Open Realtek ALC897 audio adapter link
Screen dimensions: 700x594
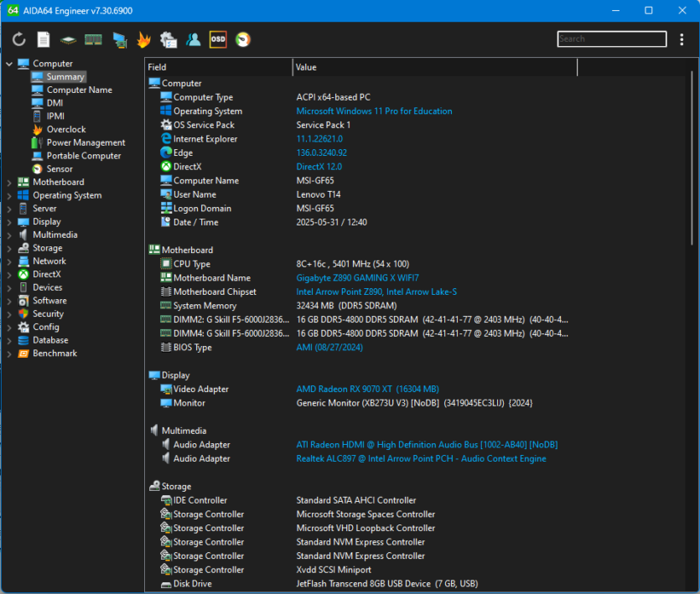(x=421, y=459)
